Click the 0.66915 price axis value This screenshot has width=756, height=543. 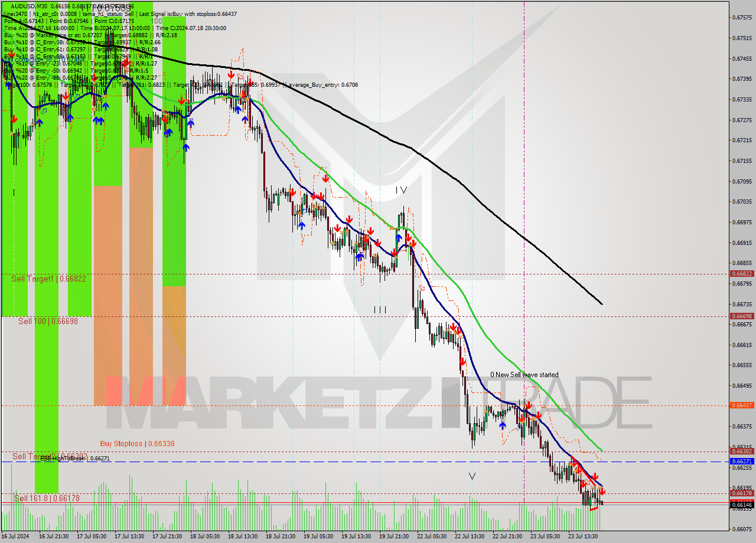pos(742,243)
